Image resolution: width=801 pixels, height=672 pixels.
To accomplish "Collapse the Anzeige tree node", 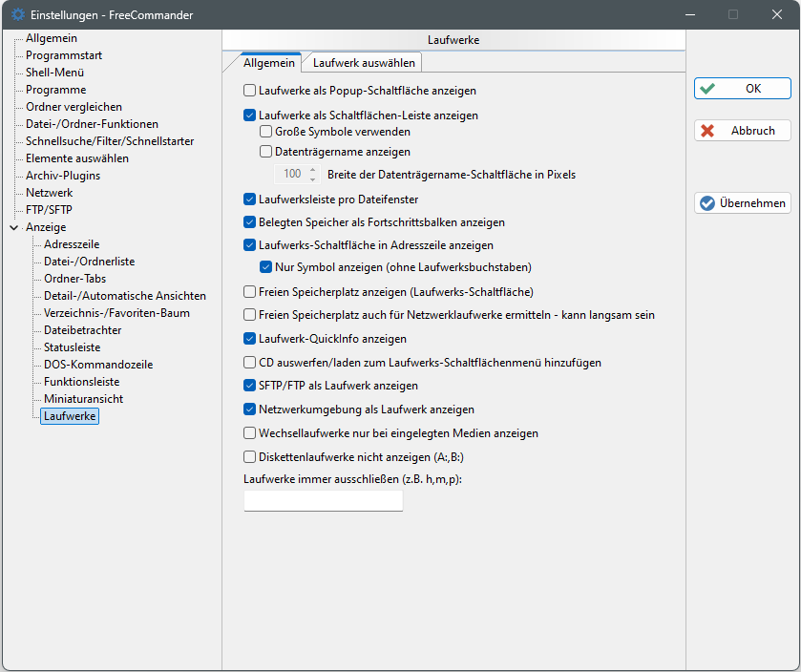I will 13,227.
